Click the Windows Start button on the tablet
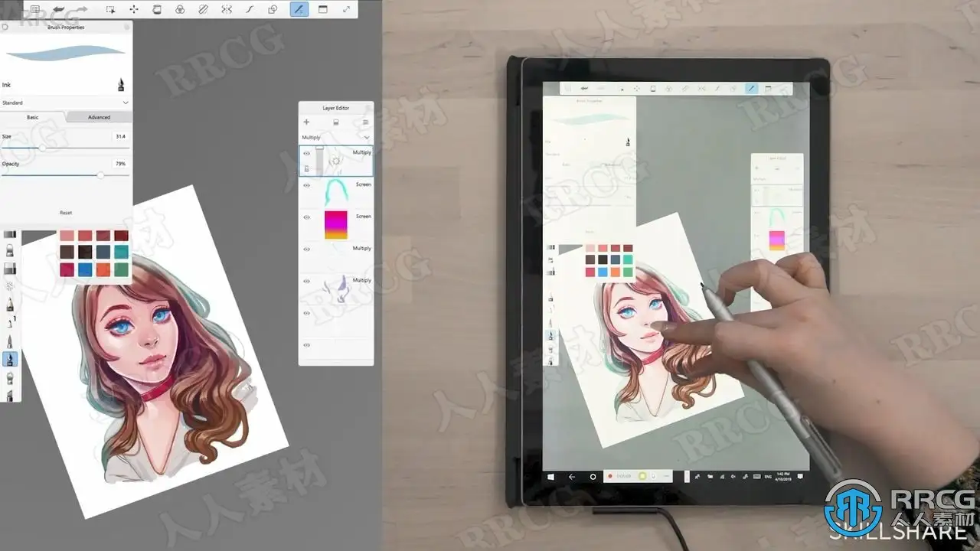The image size is (980, 551). 550,477
